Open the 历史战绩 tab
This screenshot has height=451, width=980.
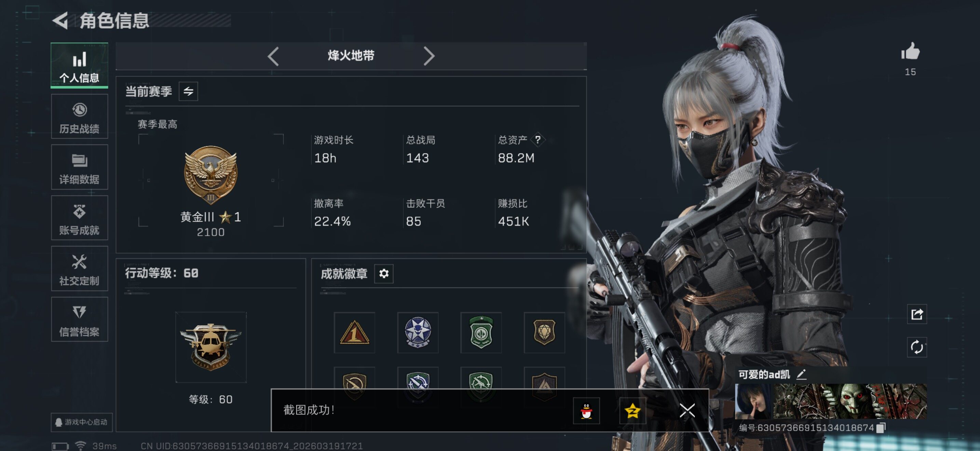[x=80, y=117]
